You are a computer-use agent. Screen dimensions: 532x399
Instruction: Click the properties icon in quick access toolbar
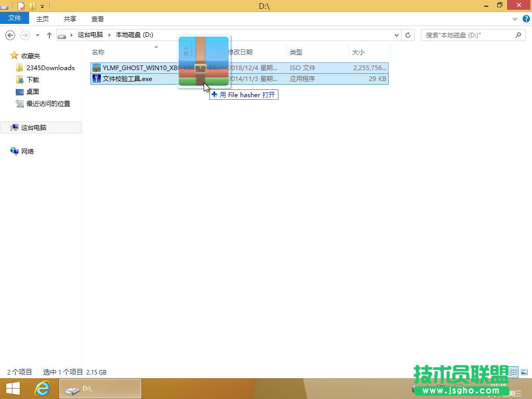point(21,6)
